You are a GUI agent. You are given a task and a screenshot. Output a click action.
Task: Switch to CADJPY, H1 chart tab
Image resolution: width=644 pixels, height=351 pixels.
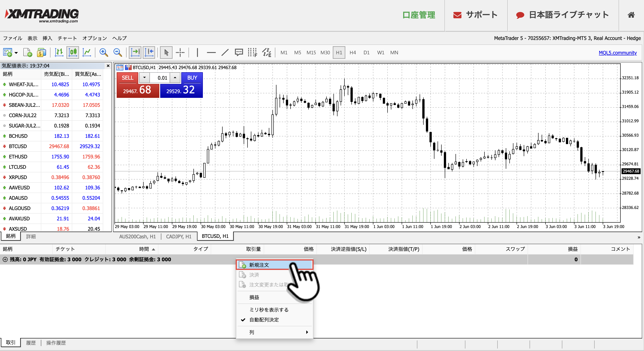(x=179, y=237)
